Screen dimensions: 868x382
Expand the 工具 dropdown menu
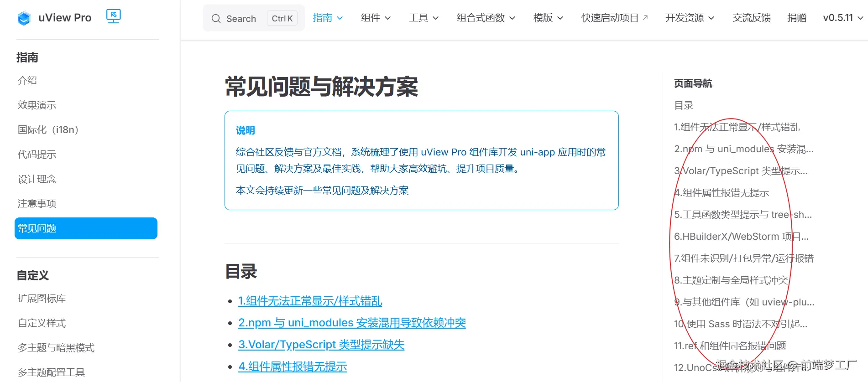pyautogui.click(x=424, y=18)
